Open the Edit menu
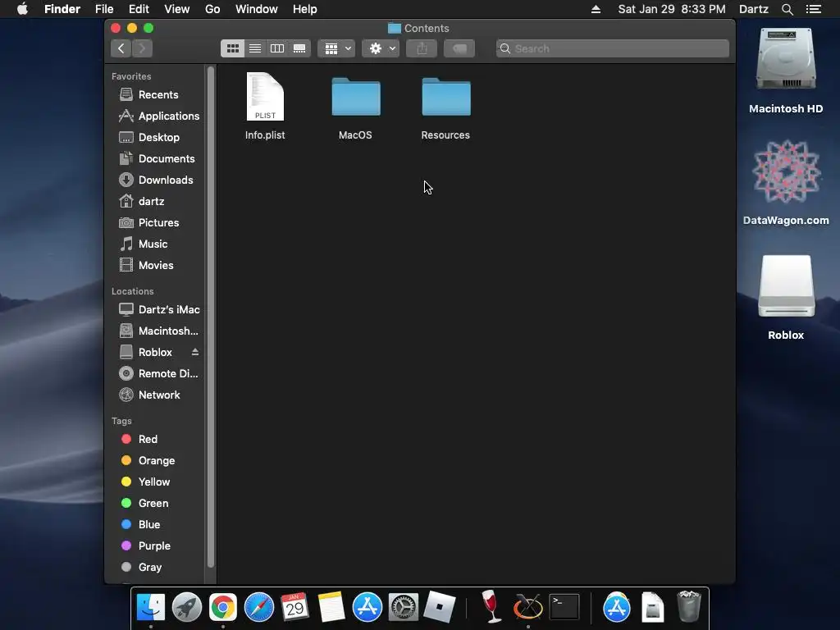Image resolution: width=840 pixels, height=630 pixels. click(x=139, y=9)
